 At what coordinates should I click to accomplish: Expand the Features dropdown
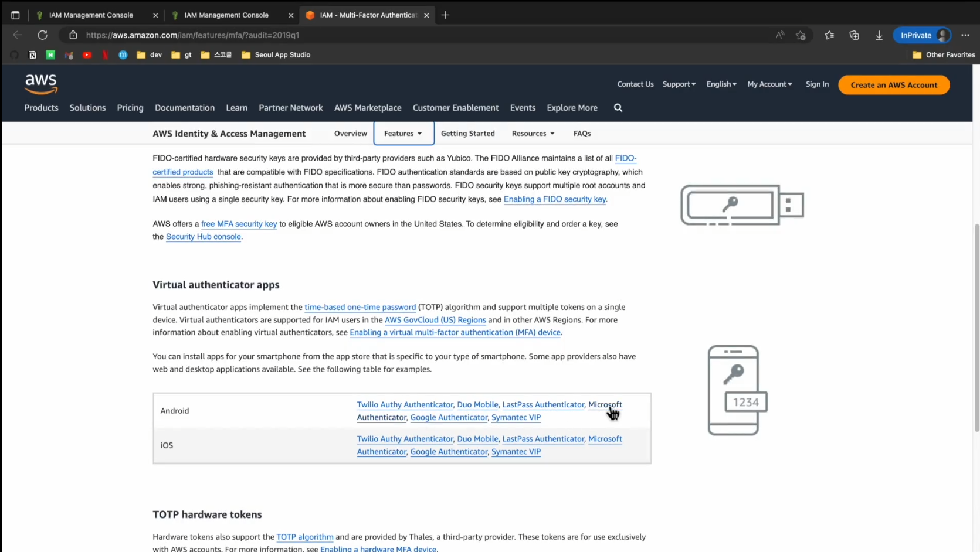coord(403,134)
